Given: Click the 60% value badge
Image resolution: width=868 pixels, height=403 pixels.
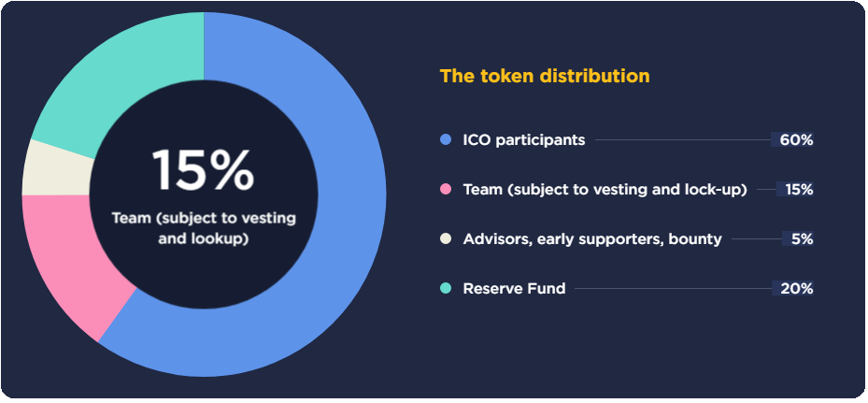Looking at the screenshot, I should point(792,139).
